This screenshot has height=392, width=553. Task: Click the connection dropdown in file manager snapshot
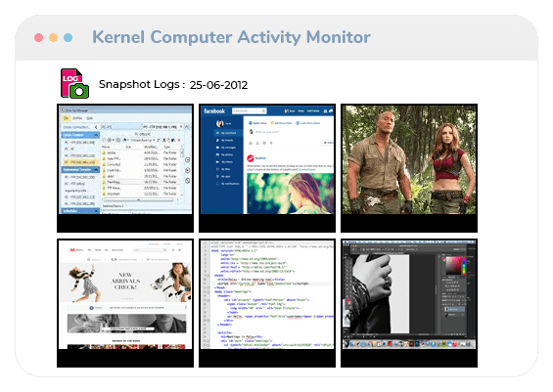pyautogui.click(x=162, y=127)
